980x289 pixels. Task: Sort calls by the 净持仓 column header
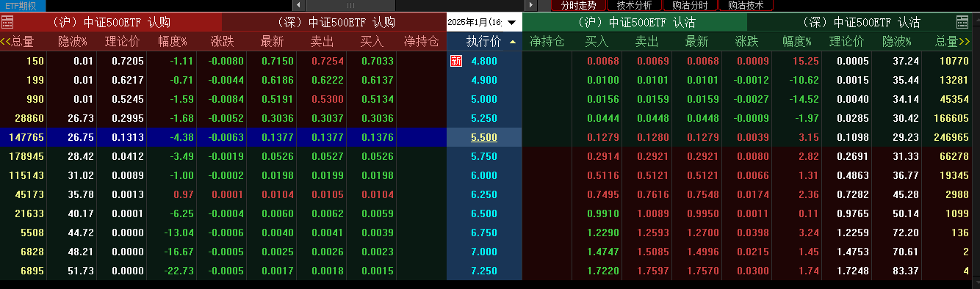coord(422,42)
